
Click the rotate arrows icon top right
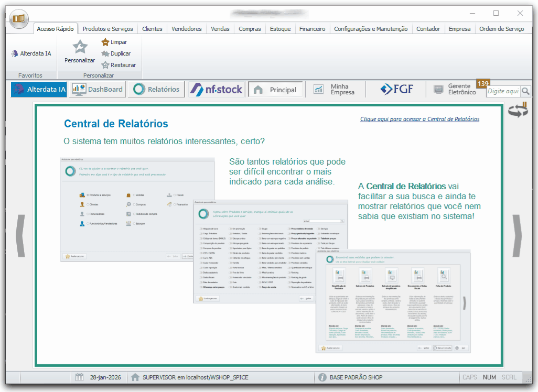tap(517, 109)
